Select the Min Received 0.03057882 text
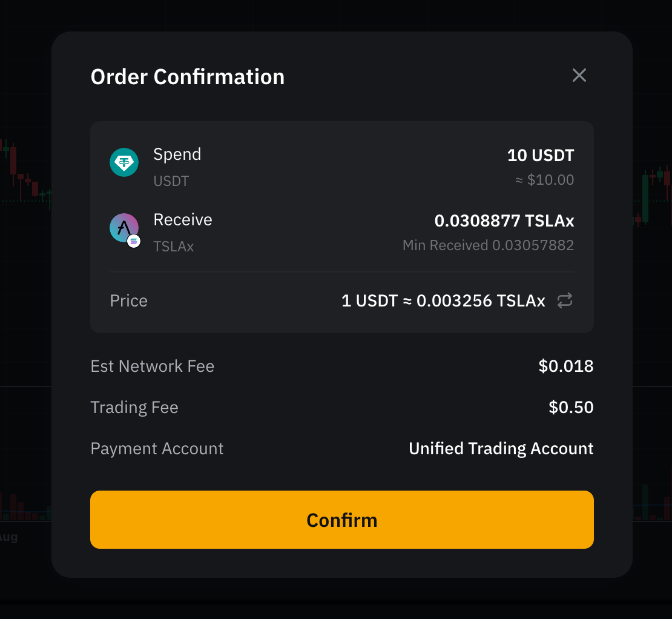 click(488, 245)
